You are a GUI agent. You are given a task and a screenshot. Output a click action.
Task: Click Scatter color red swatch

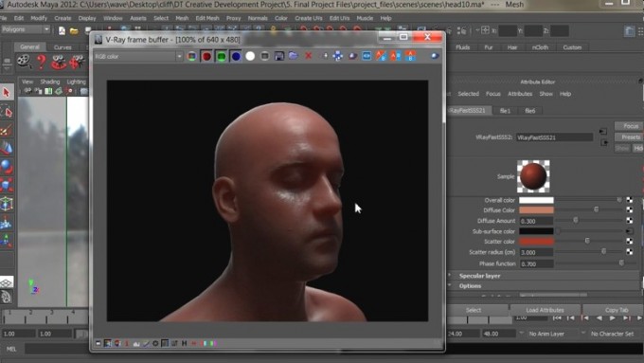pos(536,242)
